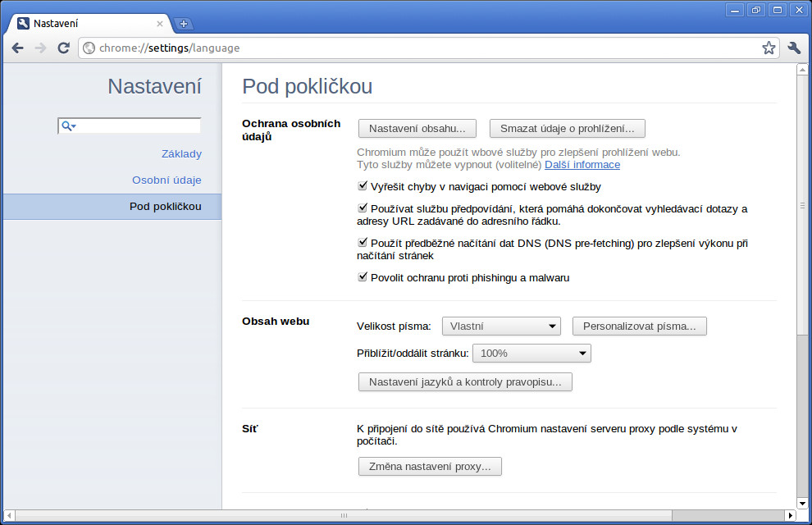Viewport: 812px width, 525px height.
Task: Click the vertical scrollbar thumb
Action: click(x=802, y=205)
